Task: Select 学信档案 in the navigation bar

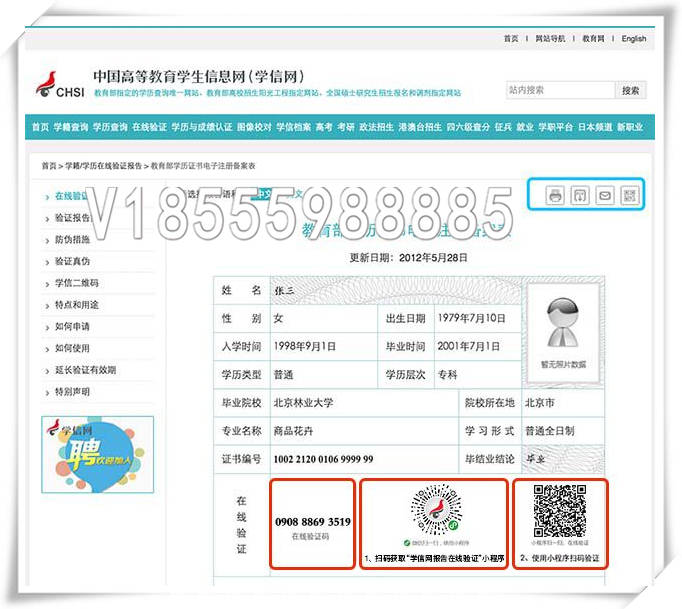Action: click(x=294, y=127)
